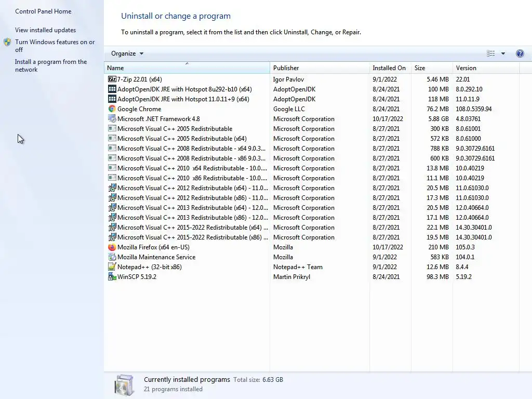Click the 76.2 MB size cell
Viewport: 532px width, 399px height.
click(437, 109)
